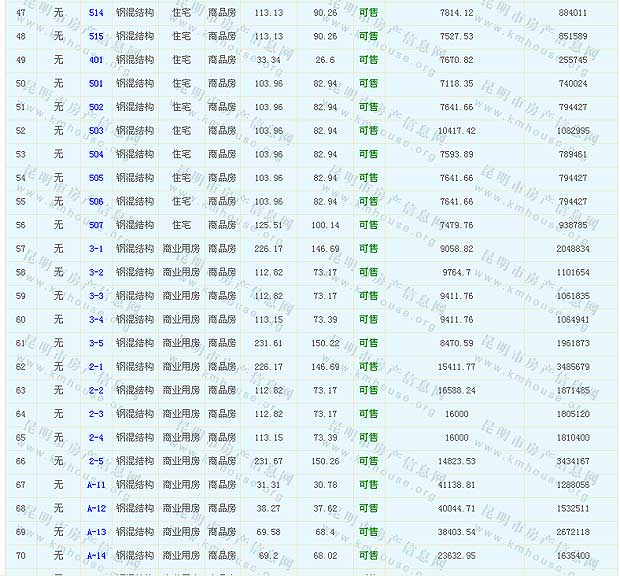The image size is (620, 576).
Task: View room 507 details
Action: tap(96, 225)
